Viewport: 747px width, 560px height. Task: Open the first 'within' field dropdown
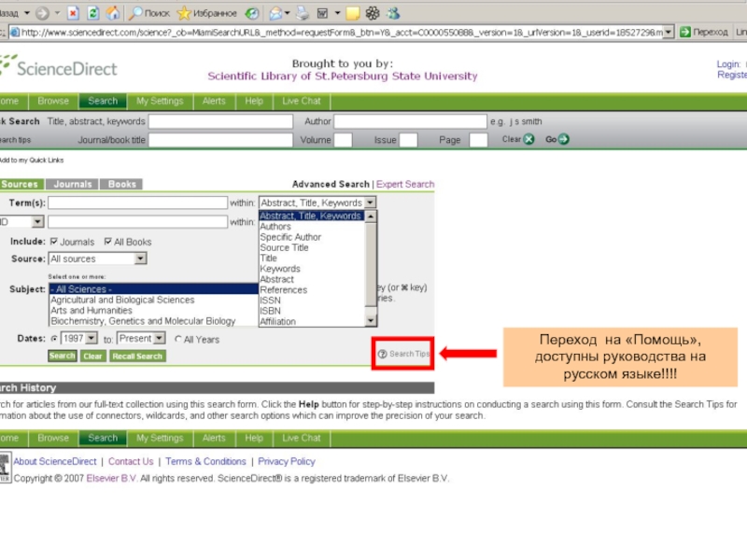(x=370, y=203)
